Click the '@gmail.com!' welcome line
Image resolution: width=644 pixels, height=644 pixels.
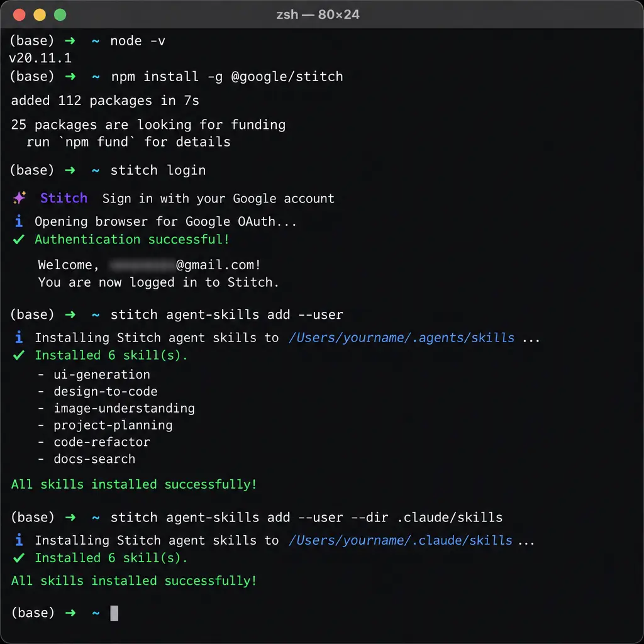pyautogui.click(x=150, y=265)
